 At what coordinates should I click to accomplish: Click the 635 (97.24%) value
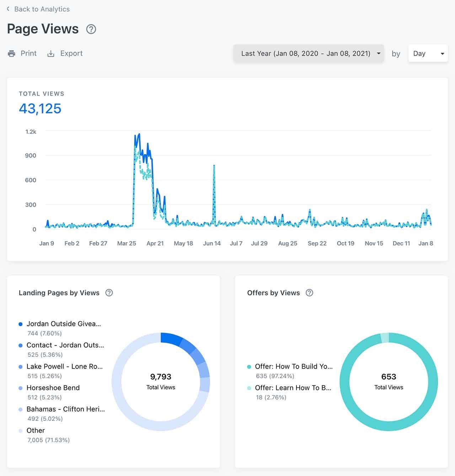coord(275,376)
